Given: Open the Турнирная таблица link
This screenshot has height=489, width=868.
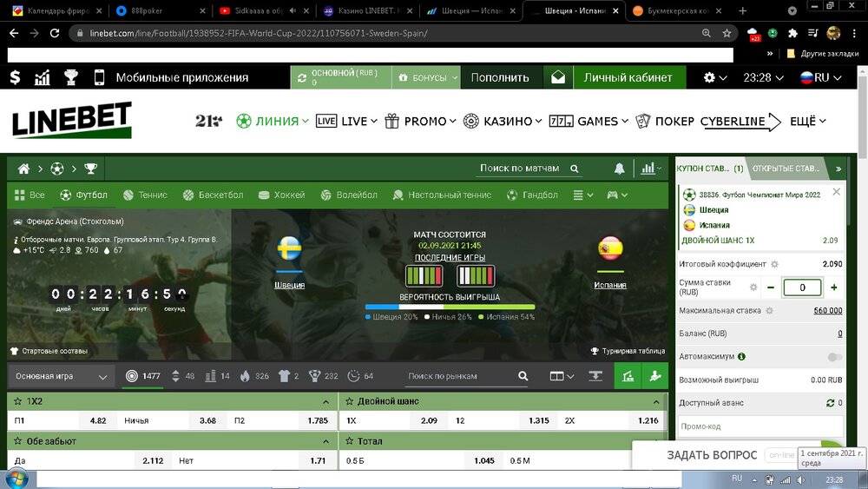Looking at the screenshot, I should [628, 351].
